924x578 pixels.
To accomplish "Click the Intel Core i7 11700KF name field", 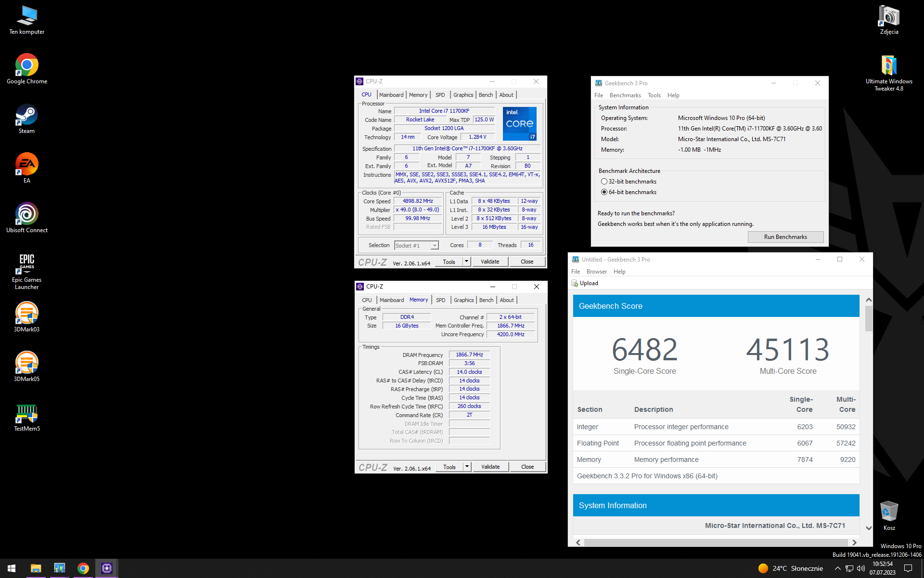I will pyautogui.click(x=444, y=111).
